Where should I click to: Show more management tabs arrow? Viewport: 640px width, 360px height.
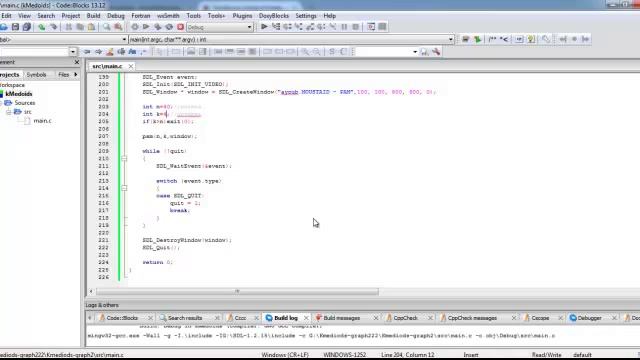(x=76, y=75)
